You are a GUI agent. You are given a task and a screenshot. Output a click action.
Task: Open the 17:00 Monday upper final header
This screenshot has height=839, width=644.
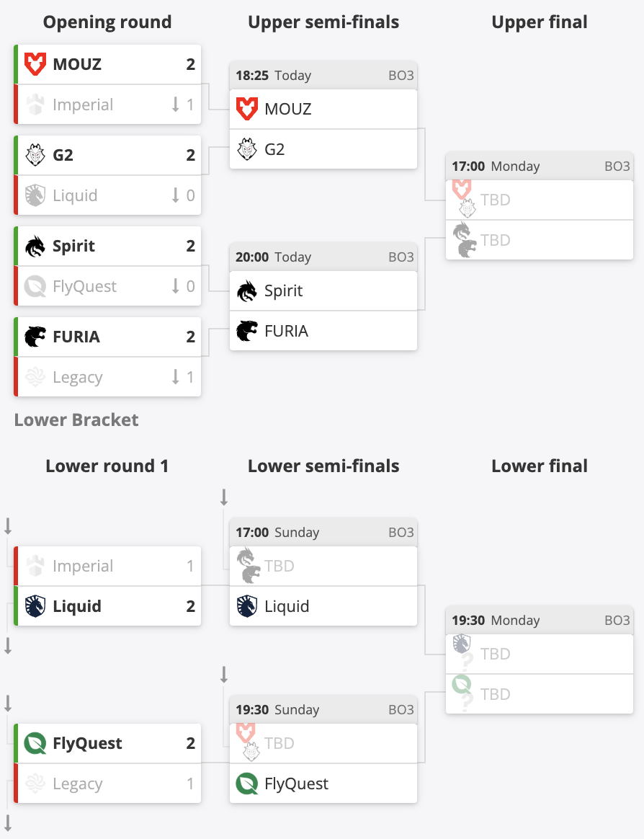(x=539, y=167)
